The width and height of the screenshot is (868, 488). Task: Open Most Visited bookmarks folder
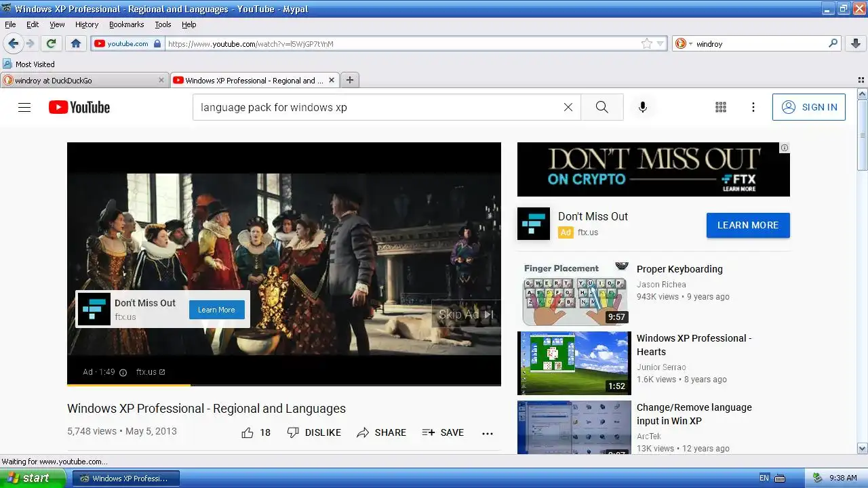(x=28, y=64)
